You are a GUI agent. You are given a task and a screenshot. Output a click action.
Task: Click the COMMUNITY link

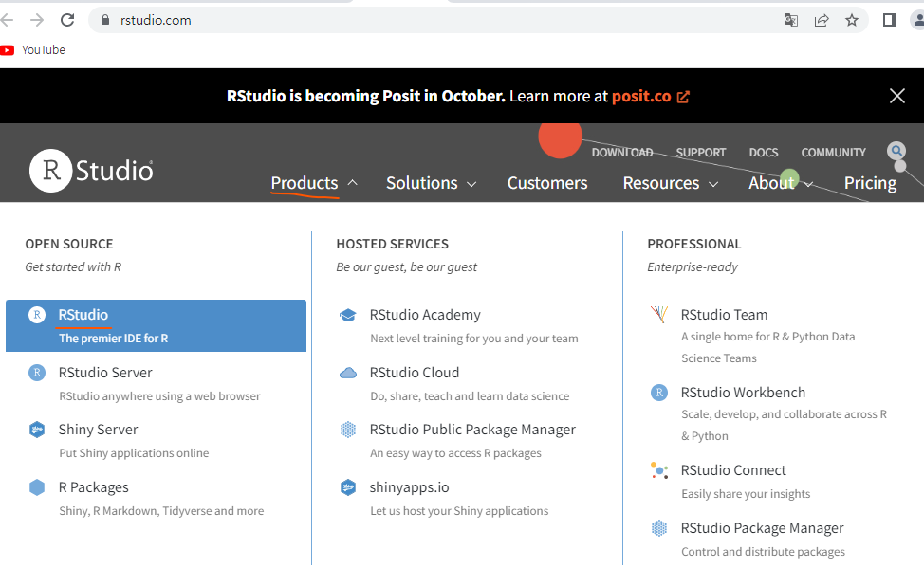point(833,153)
